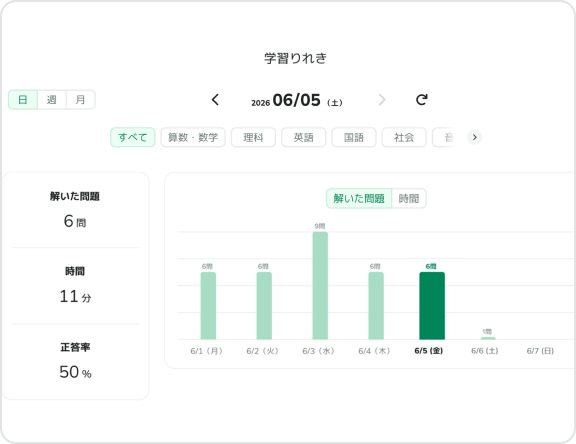Select the small 6/6 (土) bar
This screenshot has height=444, width=576.
488,338
